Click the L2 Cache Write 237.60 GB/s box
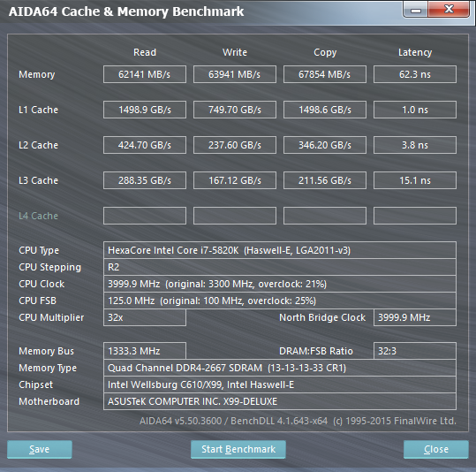Image resolution: width=476 pixels, height=472 pixels. click(x=235, y=145)
